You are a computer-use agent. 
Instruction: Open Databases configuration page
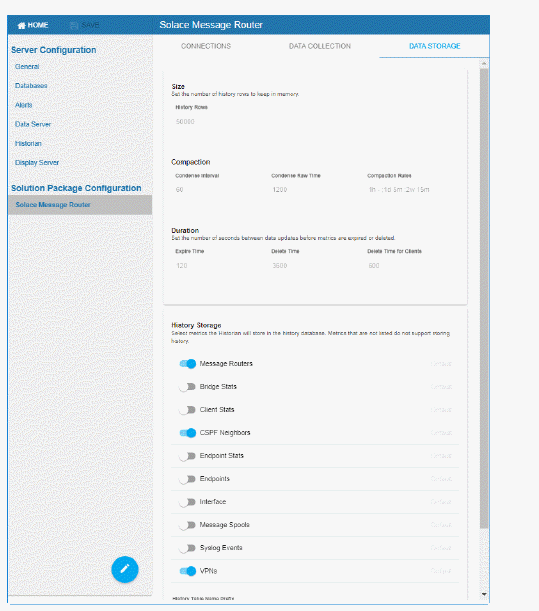tap(31, 86)
